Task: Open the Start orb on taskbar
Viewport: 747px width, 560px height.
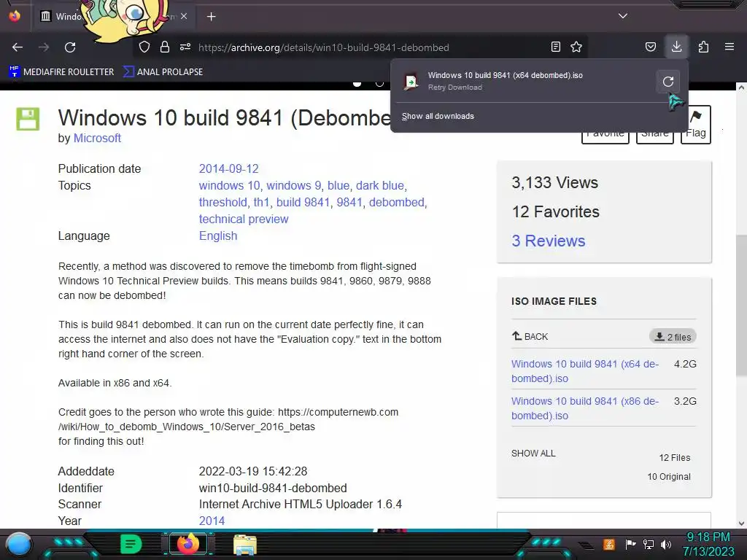Action: tap(19, 544)
